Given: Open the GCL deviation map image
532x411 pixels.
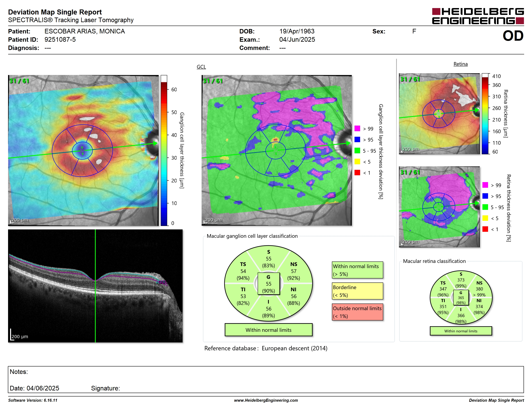Looking at the screenshot, I should tap(276, 150).
